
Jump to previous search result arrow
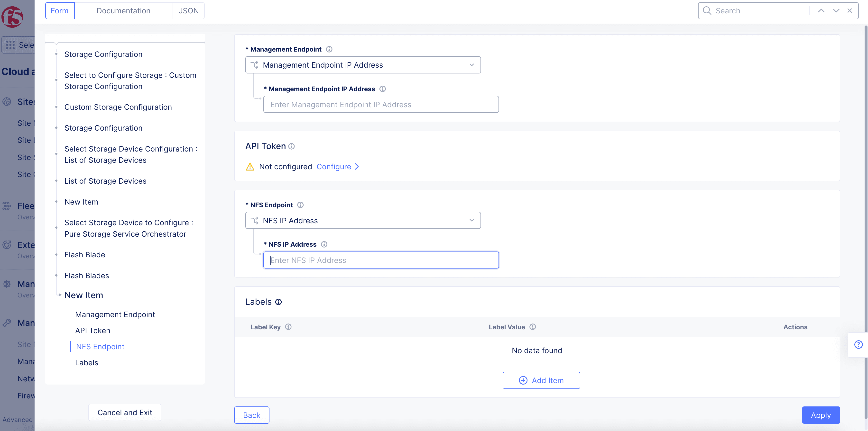click(x=821, y=11)
